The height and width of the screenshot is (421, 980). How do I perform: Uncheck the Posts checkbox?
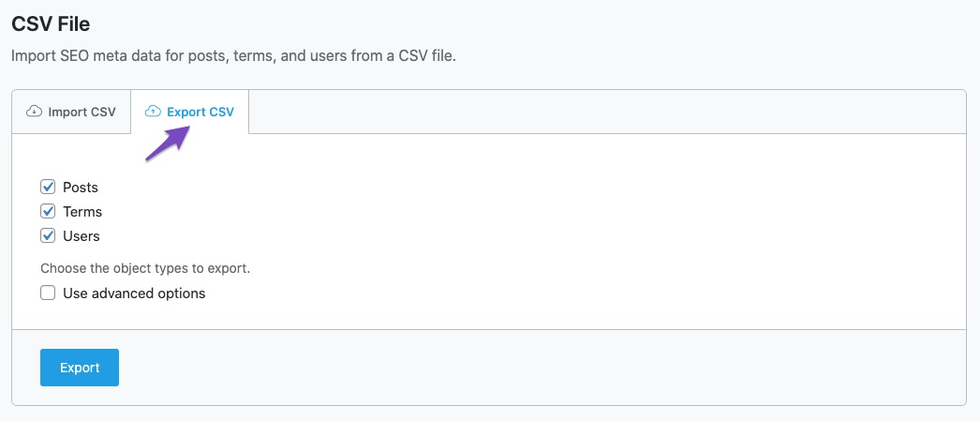48,187
